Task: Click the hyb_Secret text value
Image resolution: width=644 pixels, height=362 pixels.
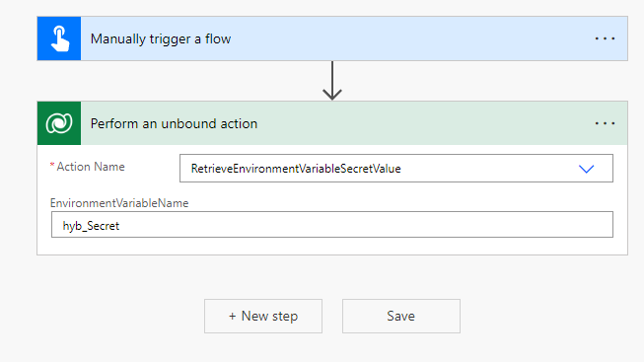Action: point(91,226)
